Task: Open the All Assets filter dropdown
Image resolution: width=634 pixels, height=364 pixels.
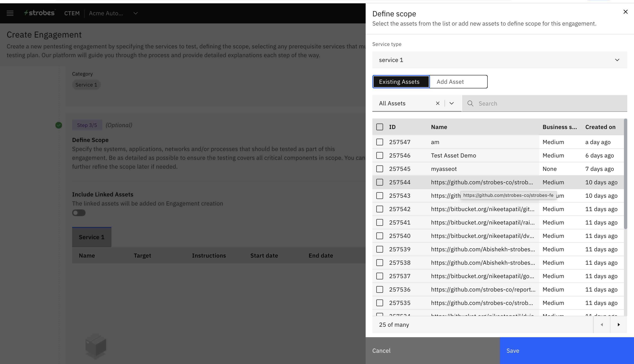Action: [452, 103]
